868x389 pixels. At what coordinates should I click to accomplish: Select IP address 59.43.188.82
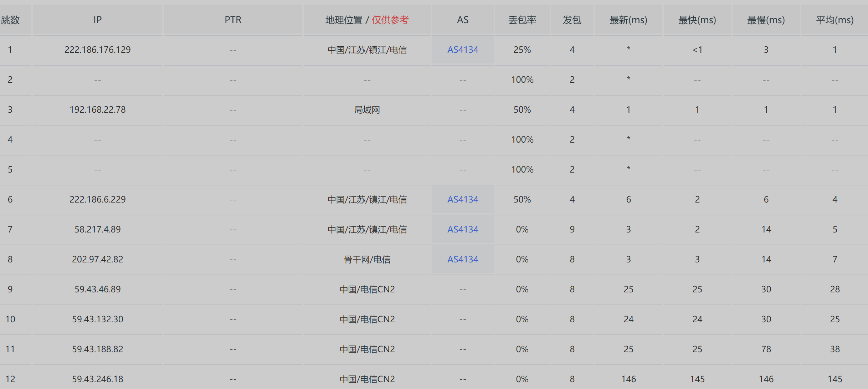tap(97, 349)
